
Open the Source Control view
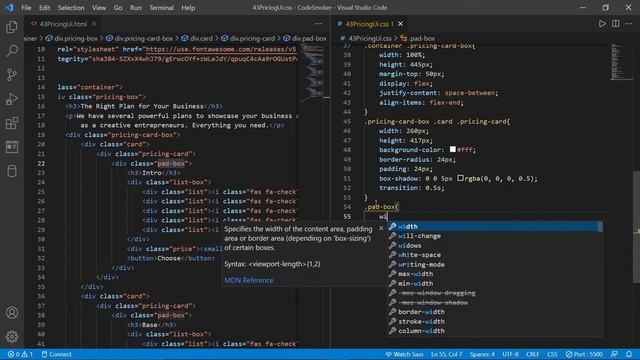12,75
